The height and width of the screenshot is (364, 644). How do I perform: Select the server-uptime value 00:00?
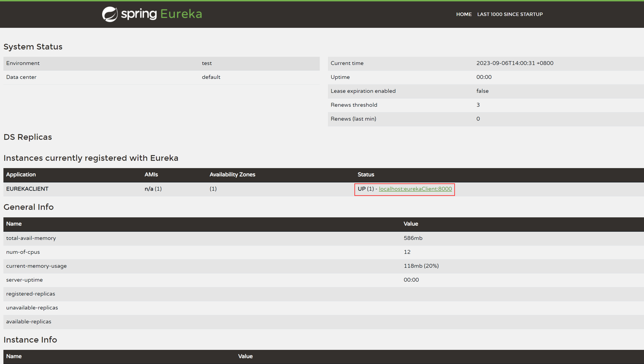coord(411,280)
